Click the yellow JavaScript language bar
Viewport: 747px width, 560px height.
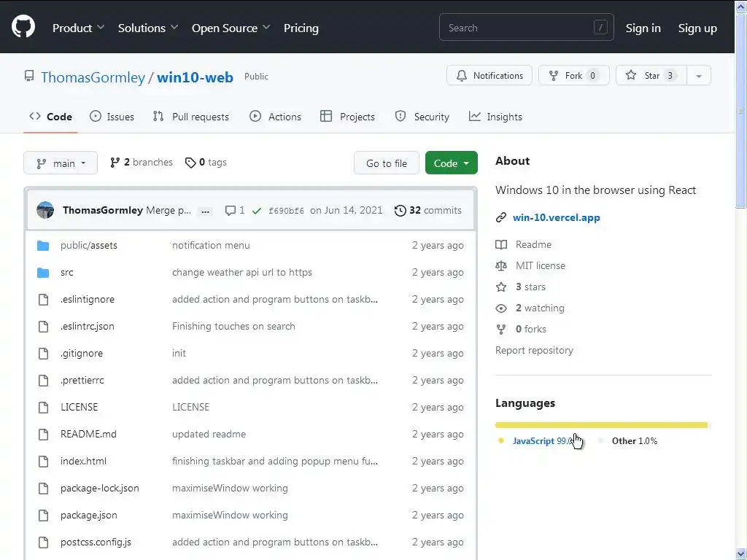pyautogui.click(x=601, y=425)
